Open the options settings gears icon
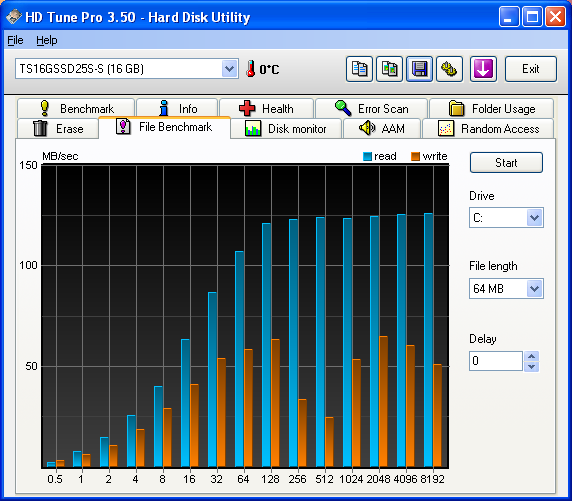This screenshot has height=501, width=572. tap(449, 69)
